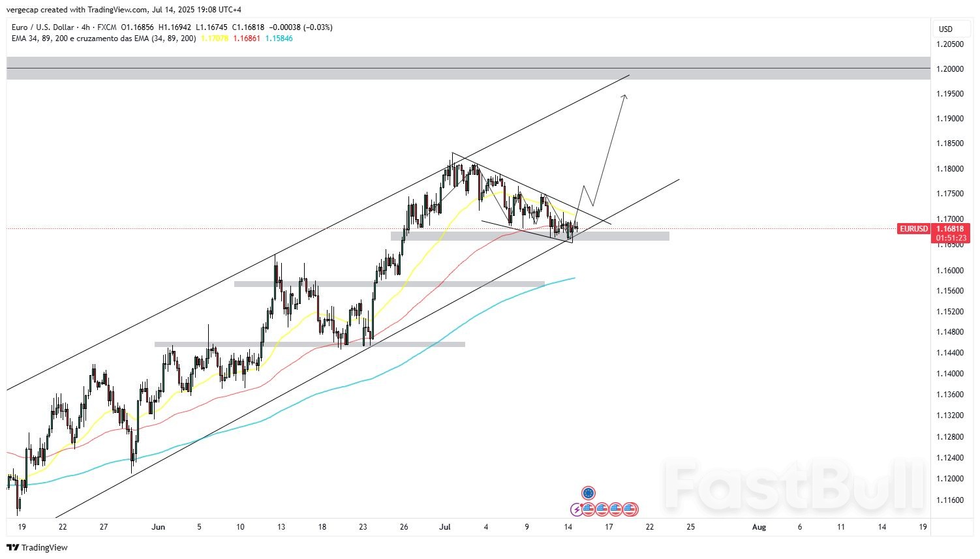Click the red notification dot on the lightning icon
Screen dimensions: 980x559
[581, 505]
